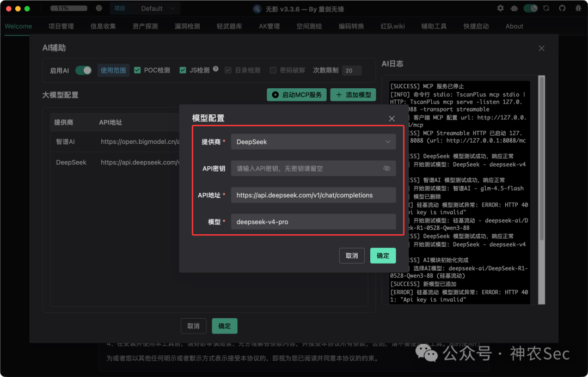588x377 pixels.
Task: Open the 项目管理 tab
Action: pos(61,26)
